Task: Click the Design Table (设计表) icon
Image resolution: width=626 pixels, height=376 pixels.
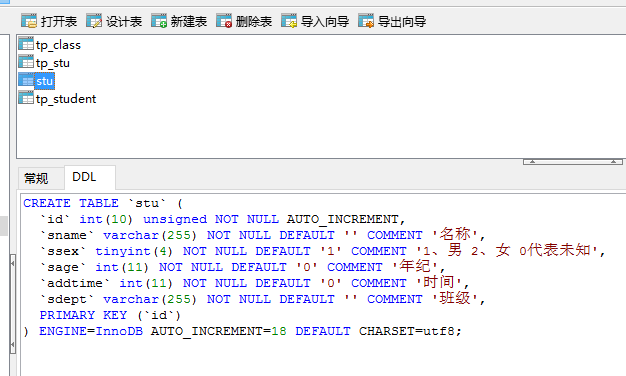Action: click(94, 21)
